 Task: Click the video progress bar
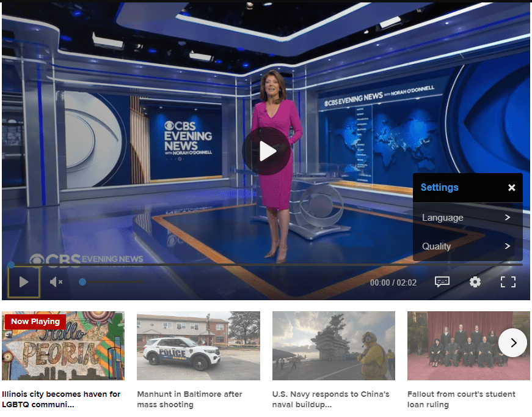[266, 265]
